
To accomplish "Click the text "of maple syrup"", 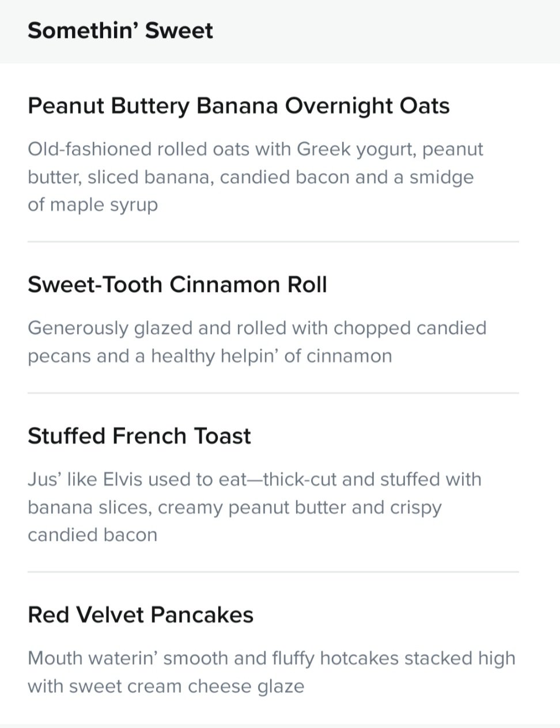I will 93,205.
